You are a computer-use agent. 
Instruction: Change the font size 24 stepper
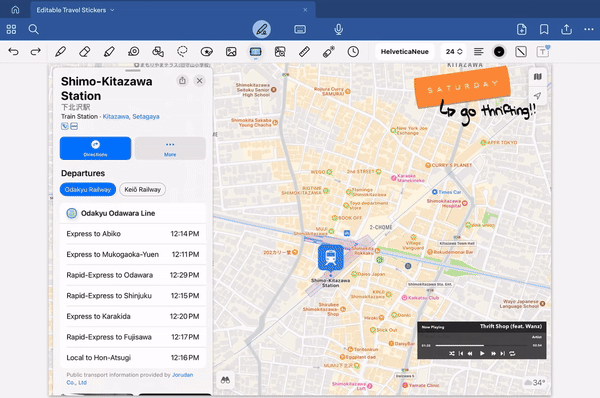click(x=454, y=52)
